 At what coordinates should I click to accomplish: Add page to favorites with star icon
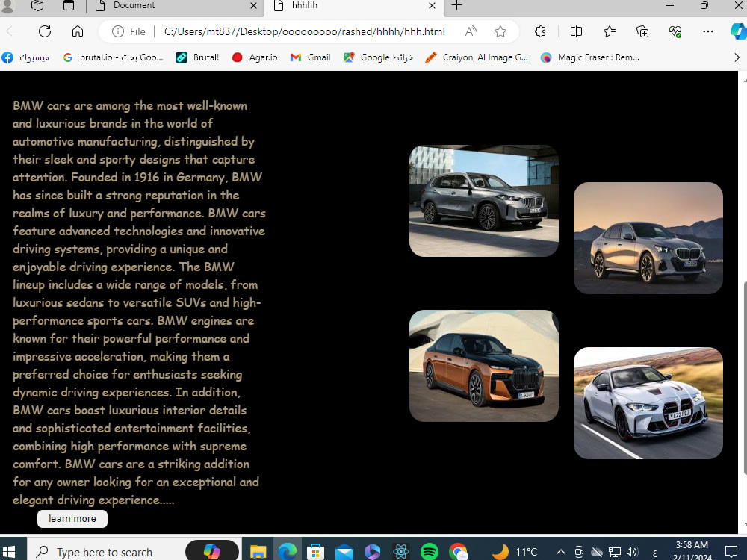500,31
